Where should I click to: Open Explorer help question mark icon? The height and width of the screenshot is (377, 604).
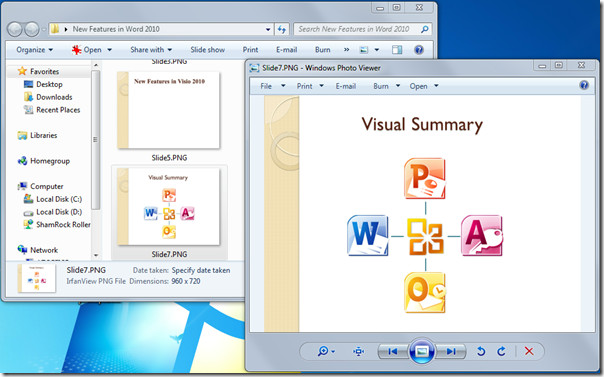(x=419, y=50)
